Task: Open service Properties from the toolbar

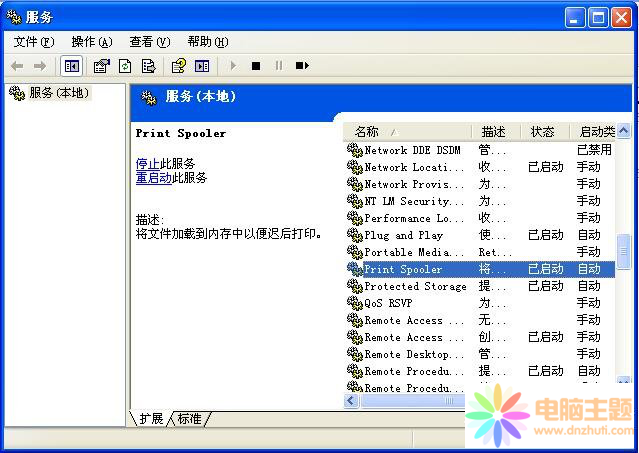Action: click(101, 66)
